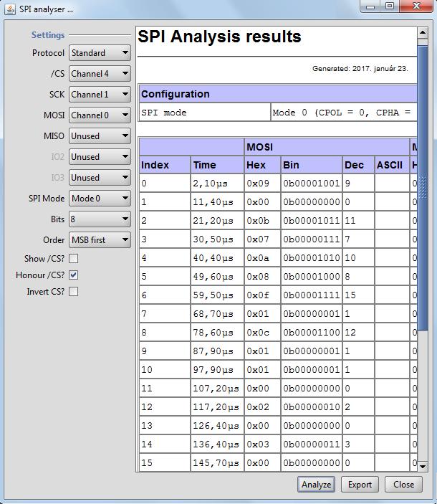Click the Export button
The image size is (437, 504).
(x=360, y=485)
